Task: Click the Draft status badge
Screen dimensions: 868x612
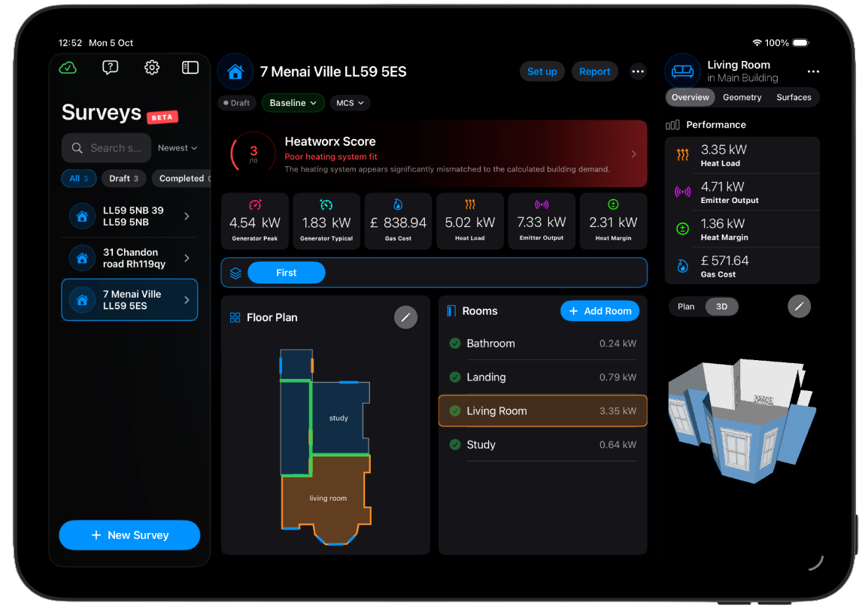Action: (237, 103)
